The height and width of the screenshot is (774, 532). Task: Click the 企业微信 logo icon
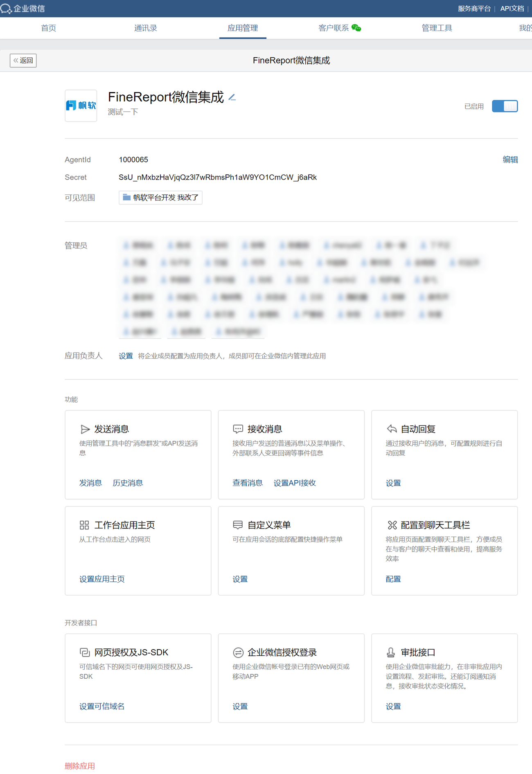pos(6,9)
